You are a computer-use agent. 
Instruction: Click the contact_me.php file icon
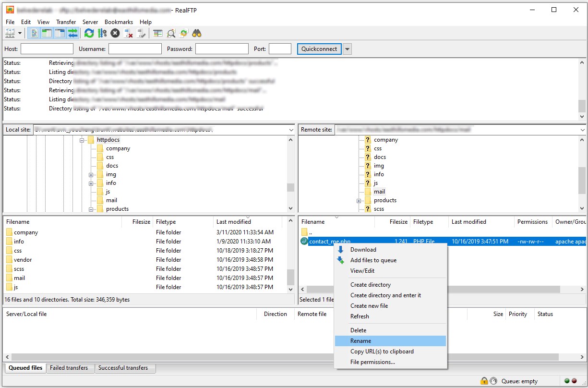[304, 241]
